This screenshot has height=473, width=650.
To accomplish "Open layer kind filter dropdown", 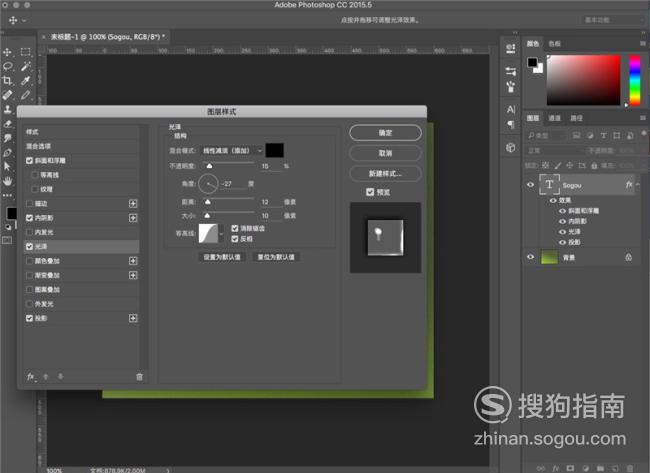I will (546, 136).
